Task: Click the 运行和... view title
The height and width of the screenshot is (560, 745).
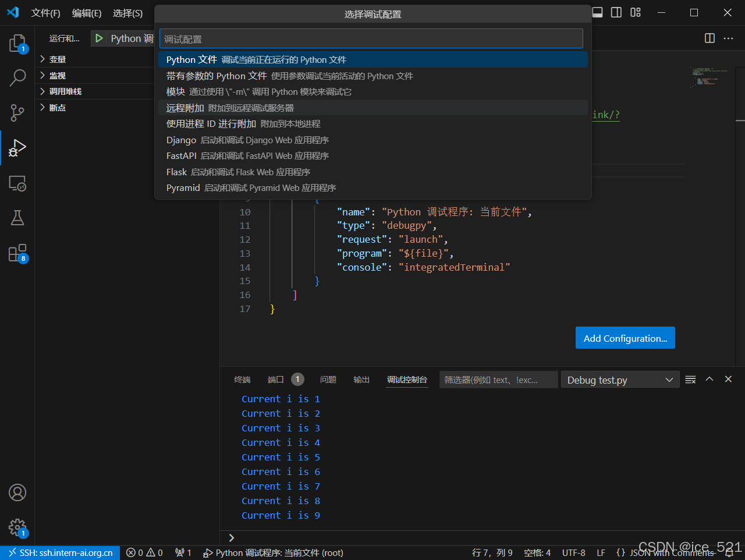Action: [x=65, y=38]
